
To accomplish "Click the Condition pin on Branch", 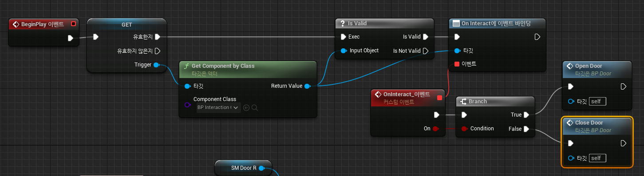I will [464, 129].
